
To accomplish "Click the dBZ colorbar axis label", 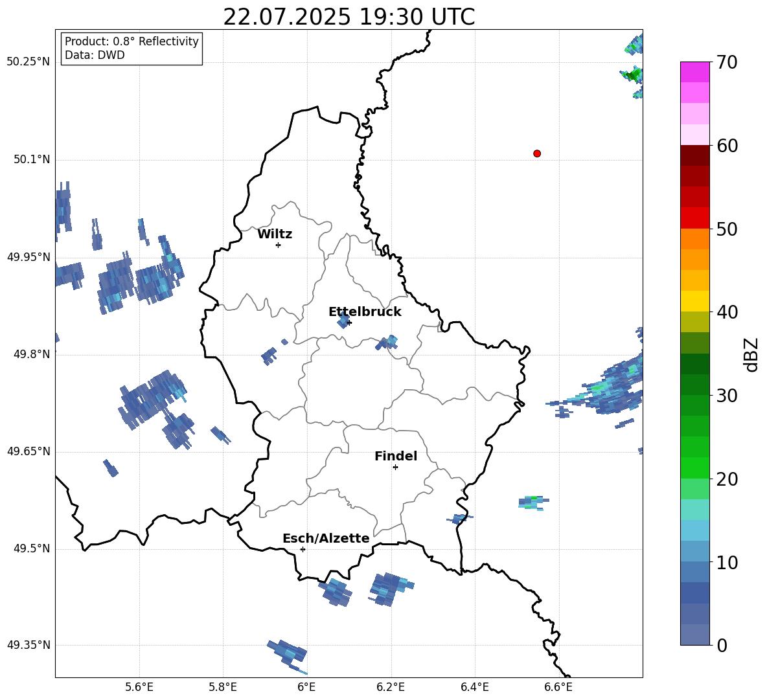I will coord(751,354).
